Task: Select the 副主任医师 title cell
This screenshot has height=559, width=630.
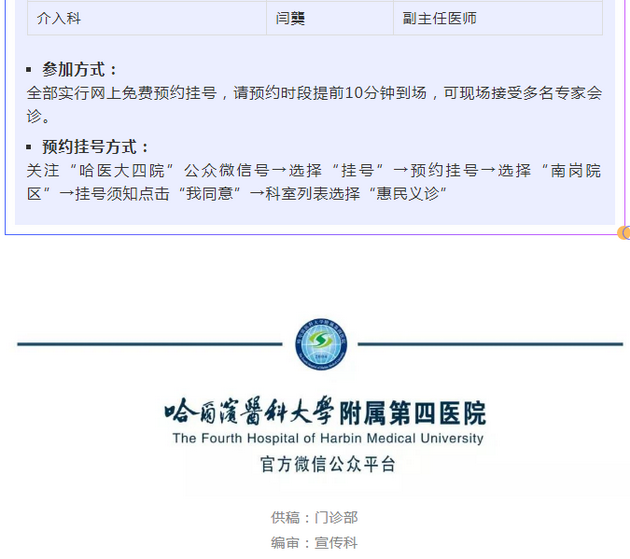Action: 439,18
